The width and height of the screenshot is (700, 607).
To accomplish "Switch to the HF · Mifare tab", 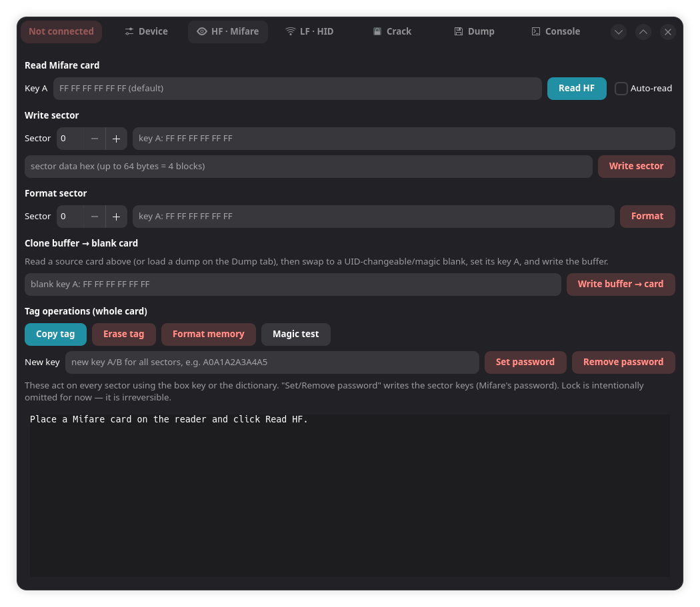I will [228, 32].
